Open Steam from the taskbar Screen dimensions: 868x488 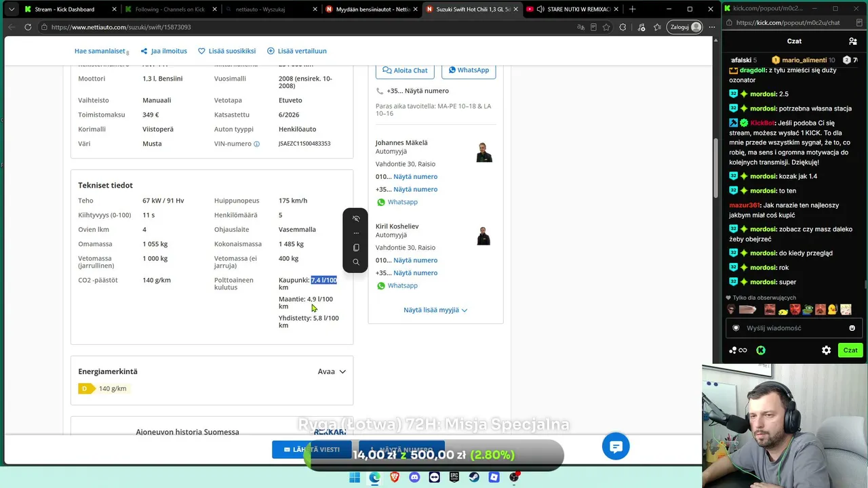(x=474, y=477)
